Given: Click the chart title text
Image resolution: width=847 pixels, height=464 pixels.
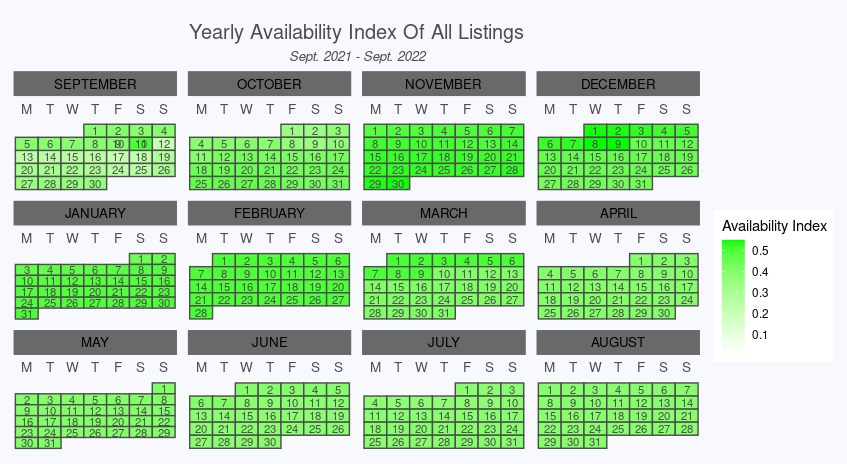Looking at the screenshot, I should coord(357,32).
